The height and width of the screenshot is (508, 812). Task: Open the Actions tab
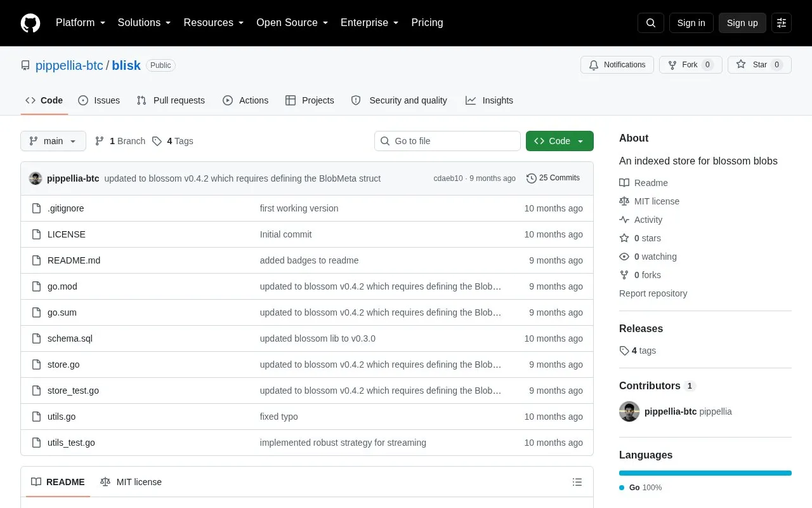(x=246, y=100)
